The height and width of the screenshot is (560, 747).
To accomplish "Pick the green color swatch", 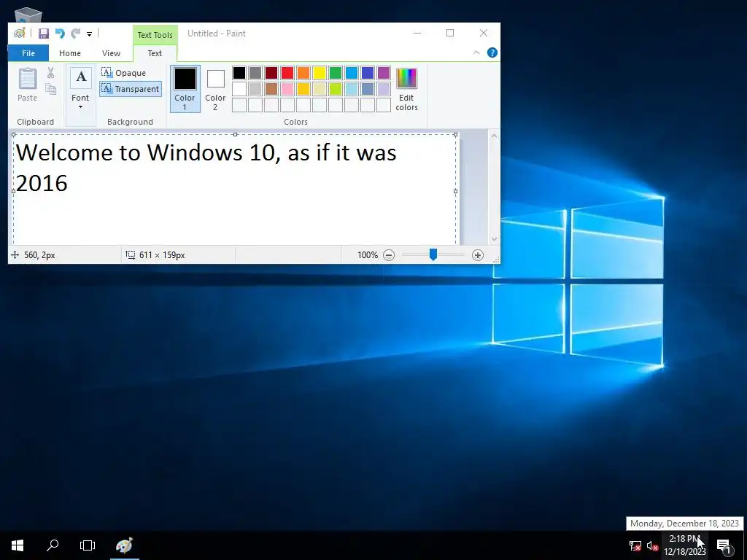I will [x=336, y=73].
